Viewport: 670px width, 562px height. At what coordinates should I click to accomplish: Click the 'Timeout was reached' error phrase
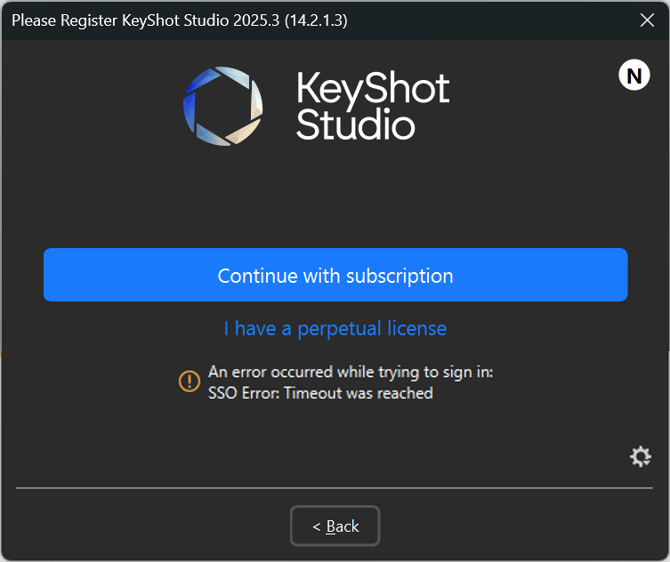358,393
